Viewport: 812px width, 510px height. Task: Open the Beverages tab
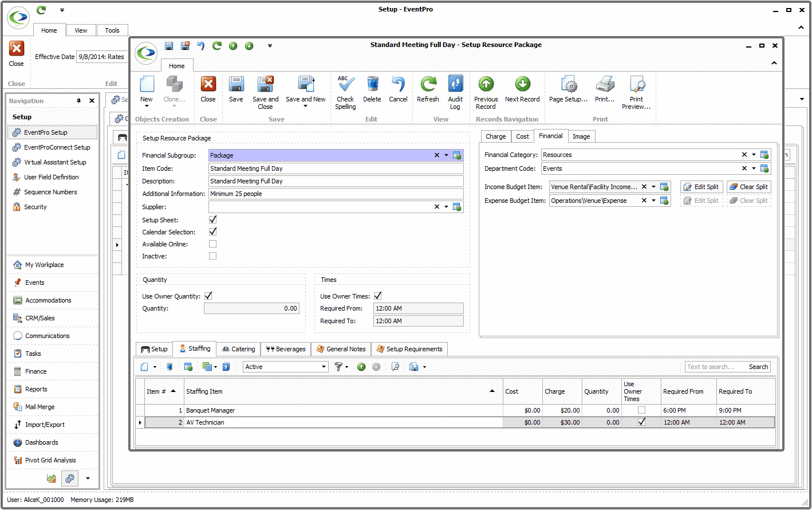point(286,349)
